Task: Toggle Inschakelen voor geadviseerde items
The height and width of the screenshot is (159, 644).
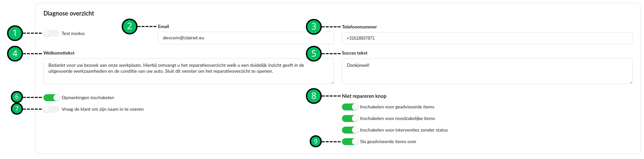Action: (350, 107)
